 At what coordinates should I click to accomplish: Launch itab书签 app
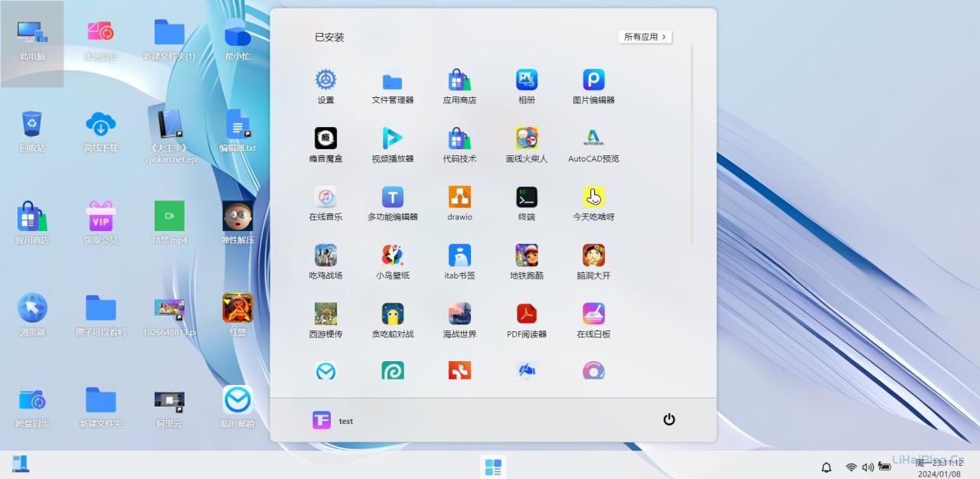[459, 262]
